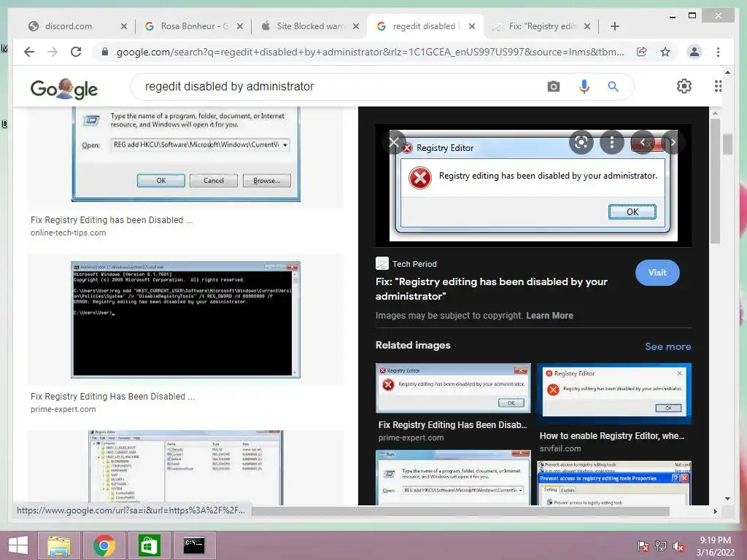The height and width of the screenshot is (560, 747).
Task: Click the address bar URL
Action: (x=370, y=52)
